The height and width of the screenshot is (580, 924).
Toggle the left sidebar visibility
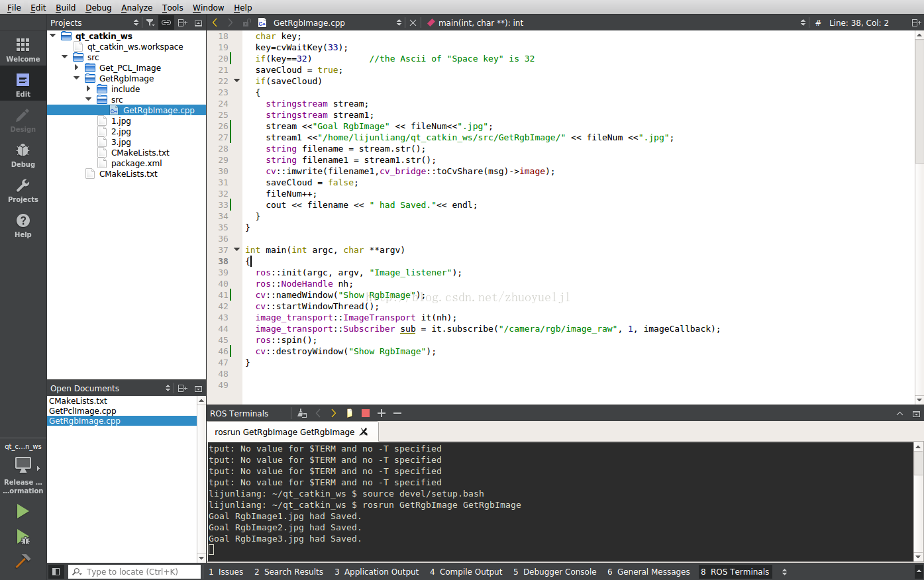pos(56,572)
